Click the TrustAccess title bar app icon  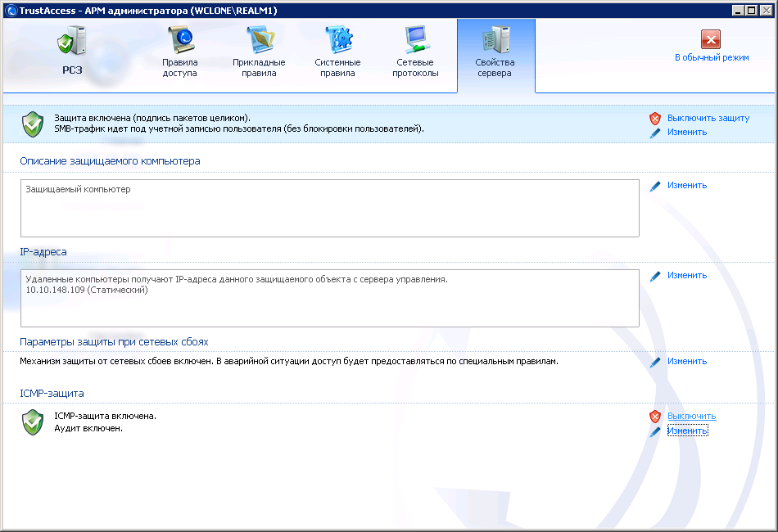11,11
